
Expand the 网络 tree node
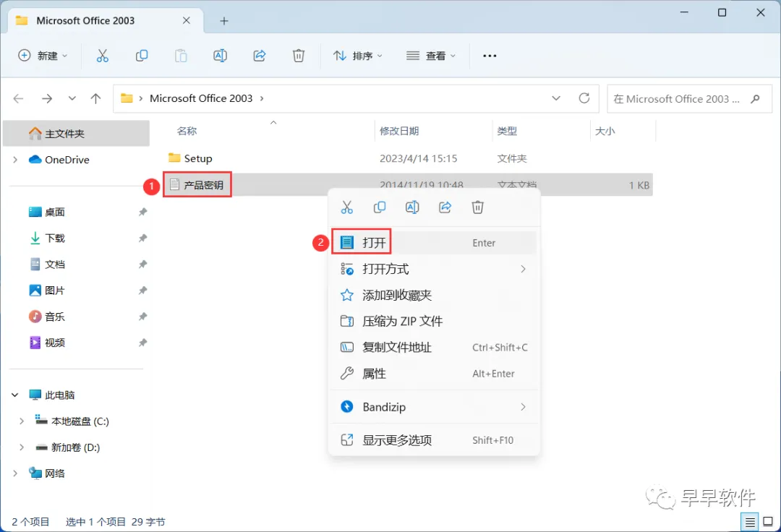(15, 473)
